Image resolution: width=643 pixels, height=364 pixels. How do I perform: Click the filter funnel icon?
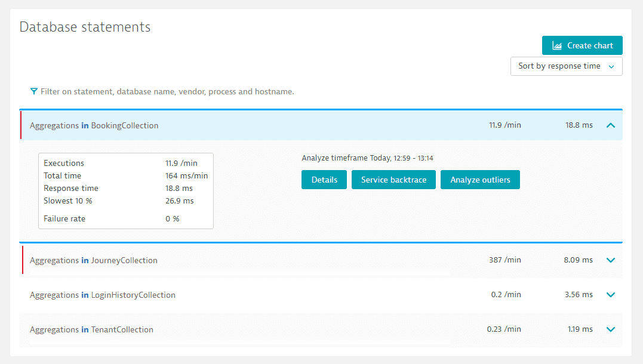[34, 91]
